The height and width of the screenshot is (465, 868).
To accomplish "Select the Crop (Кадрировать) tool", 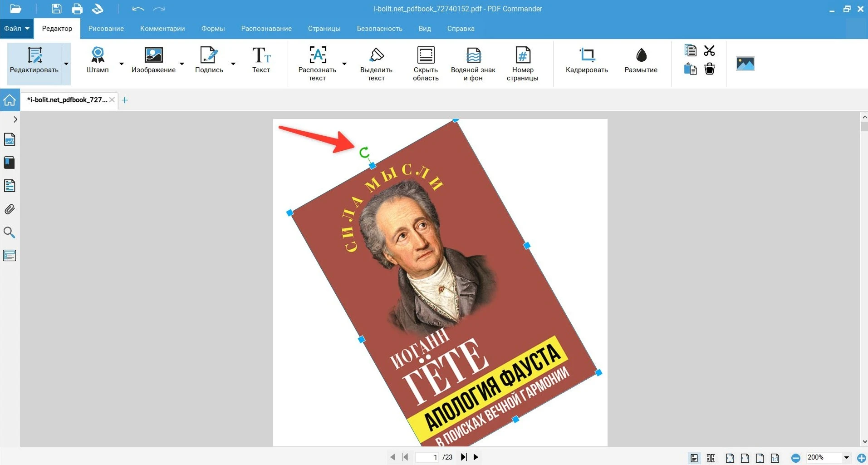I will tap(586, 61).
